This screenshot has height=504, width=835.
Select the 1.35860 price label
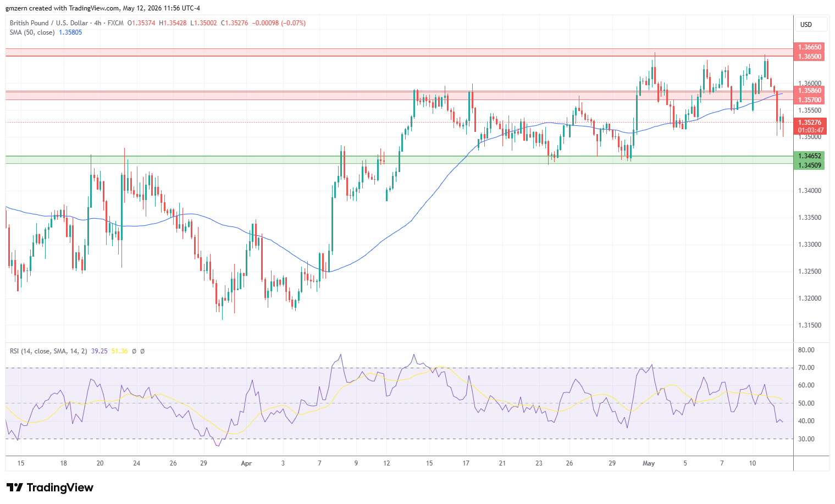[810, 91]
